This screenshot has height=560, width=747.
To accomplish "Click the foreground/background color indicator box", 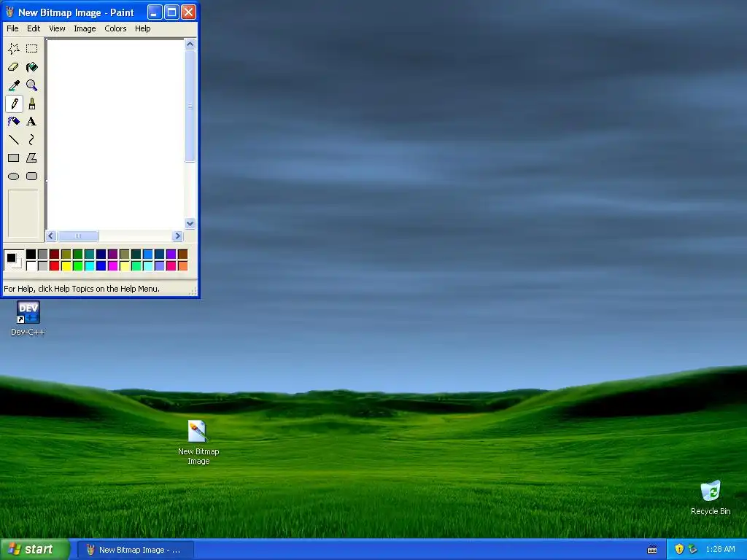I will point(13,260).
